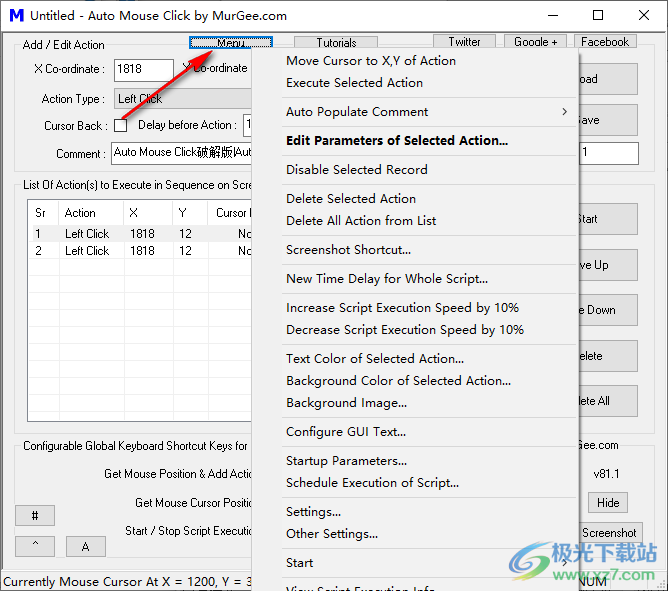The image size is (668, 591).
Task: Click the Y column header
Action: click(x=190, y=213)
